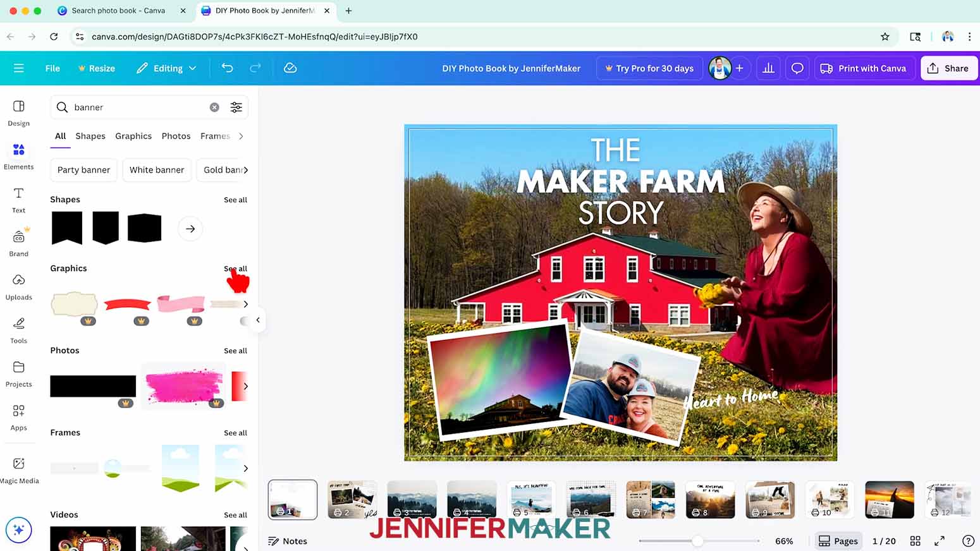Image resolution: width=980 pixels, height=551 pixels.
Task: Select the White banner chip
Action: [157, 170]
